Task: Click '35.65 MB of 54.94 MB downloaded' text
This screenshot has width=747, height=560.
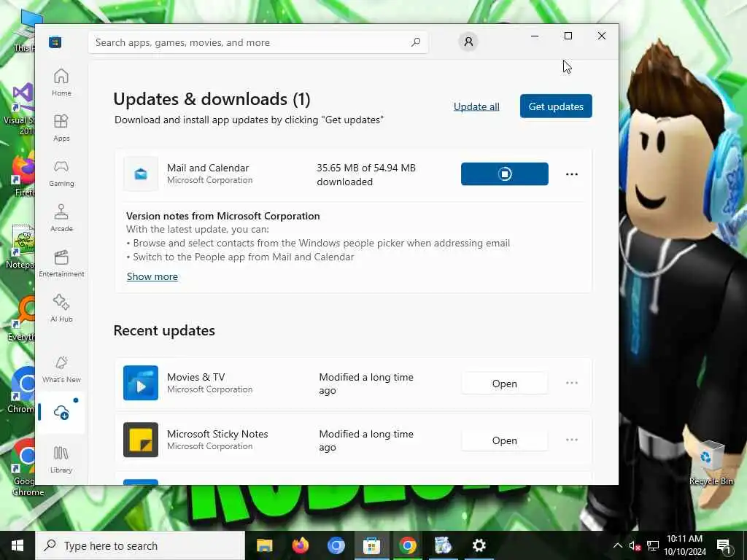Action: coord(366,175)
